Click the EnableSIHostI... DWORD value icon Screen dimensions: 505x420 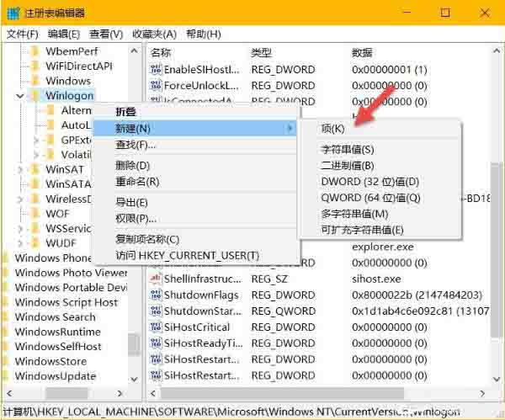point(156,70)
